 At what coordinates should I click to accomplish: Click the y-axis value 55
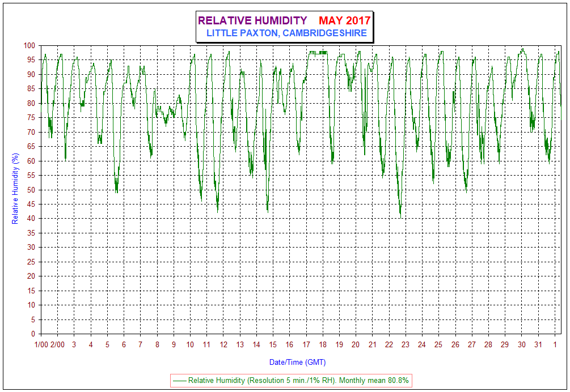tap(31, 175)
